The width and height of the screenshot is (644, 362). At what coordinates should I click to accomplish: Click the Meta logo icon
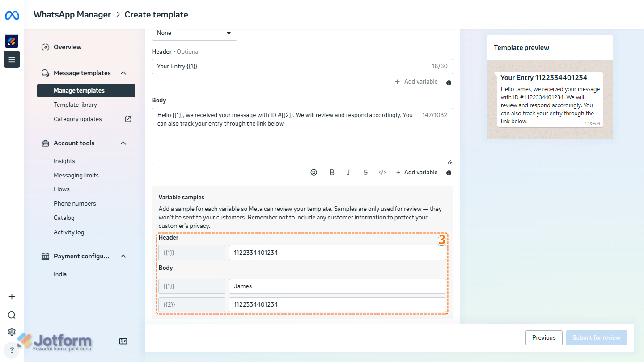pos(12,16)
